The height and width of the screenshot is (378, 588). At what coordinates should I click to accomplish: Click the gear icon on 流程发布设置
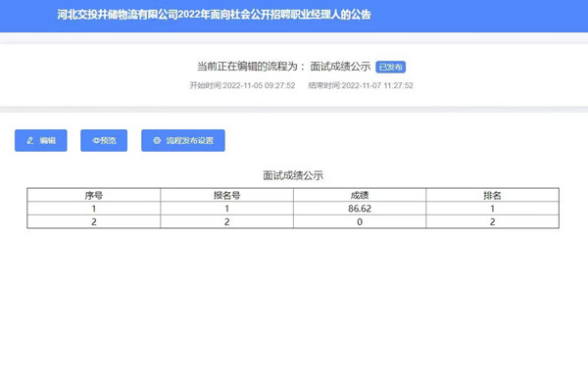[x=157, y=140]
